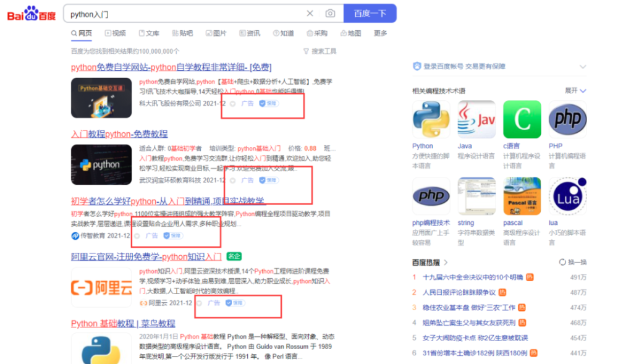
Task: Click the Java language icon
Action: coord(476,119)
